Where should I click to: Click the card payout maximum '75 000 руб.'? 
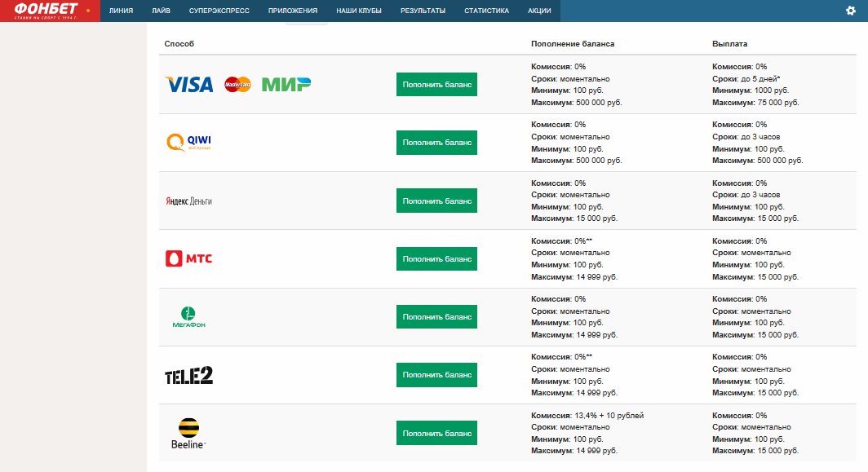778,103
